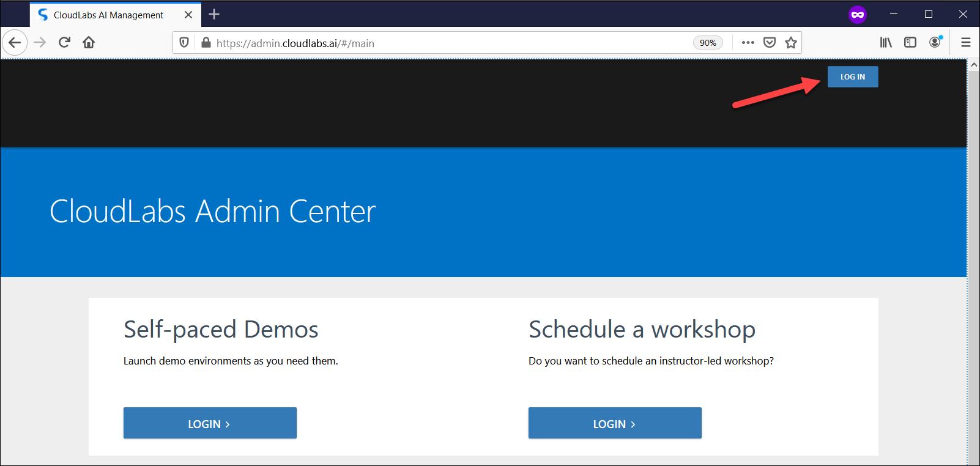Maximize the Firefox window
This screenshot has width=980, height=466.
click(x=929, y=14)
